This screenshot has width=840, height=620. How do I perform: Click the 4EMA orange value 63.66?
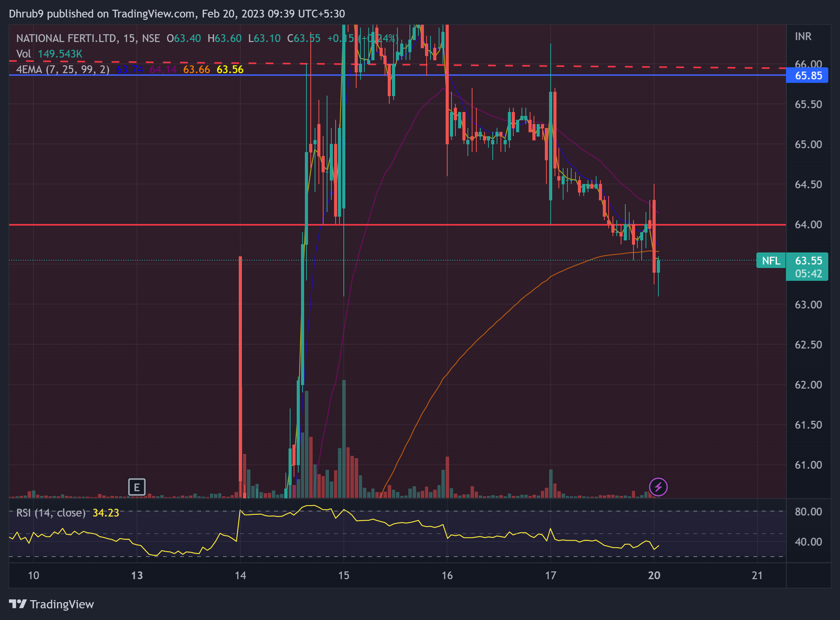(x=196, y=69)
